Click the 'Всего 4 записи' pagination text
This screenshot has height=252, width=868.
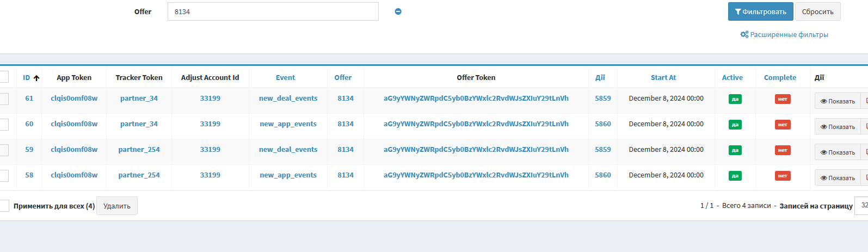pos(747,206)
